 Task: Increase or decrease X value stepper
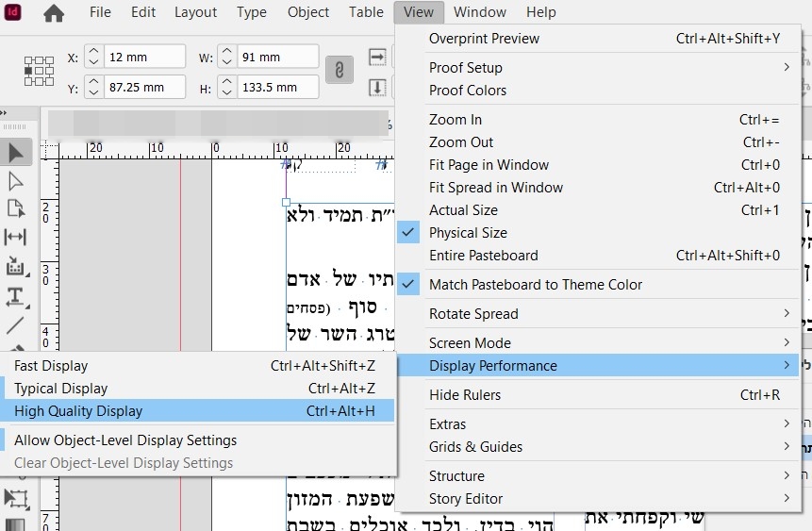93,56
